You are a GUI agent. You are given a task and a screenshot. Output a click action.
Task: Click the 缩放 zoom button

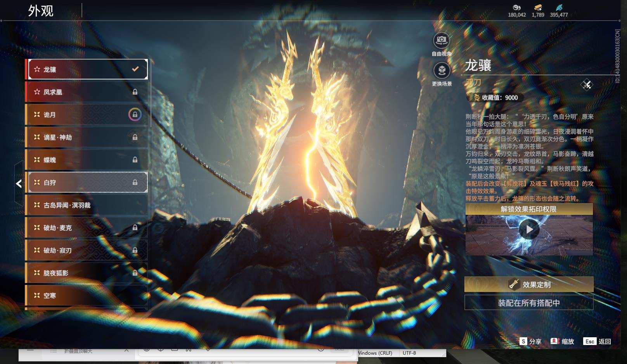click(x=562, y=341)
